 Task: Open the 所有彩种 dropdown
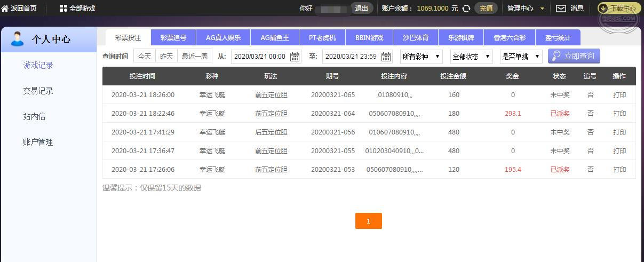(x=421, y=57)
